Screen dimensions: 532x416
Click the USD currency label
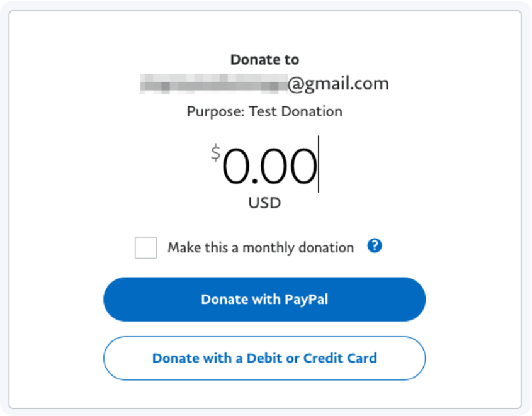[x=264, y=203]
